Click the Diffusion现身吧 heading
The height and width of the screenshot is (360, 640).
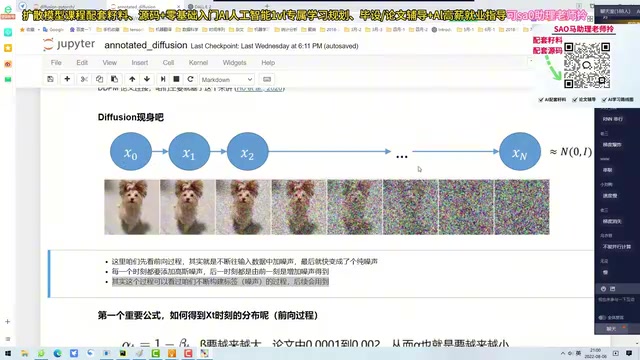131,118
